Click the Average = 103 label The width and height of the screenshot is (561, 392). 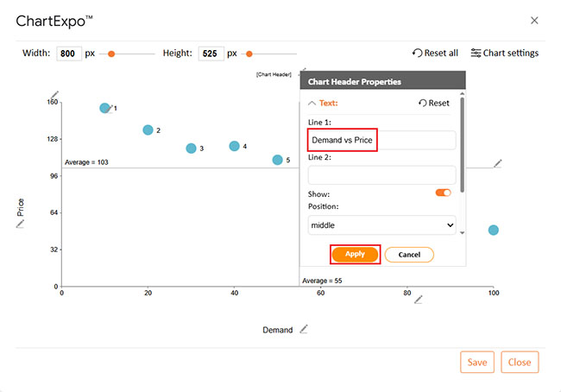click(x=86, y=162)
